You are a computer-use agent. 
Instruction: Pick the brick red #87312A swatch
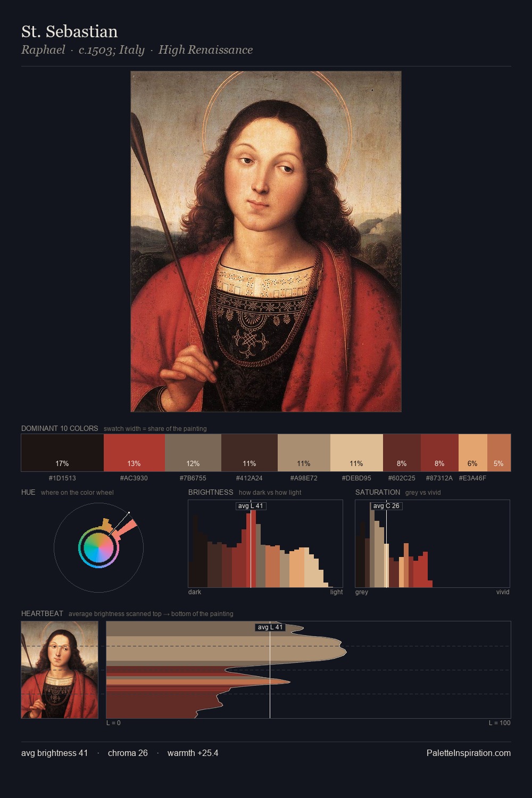tap(439, 453)
